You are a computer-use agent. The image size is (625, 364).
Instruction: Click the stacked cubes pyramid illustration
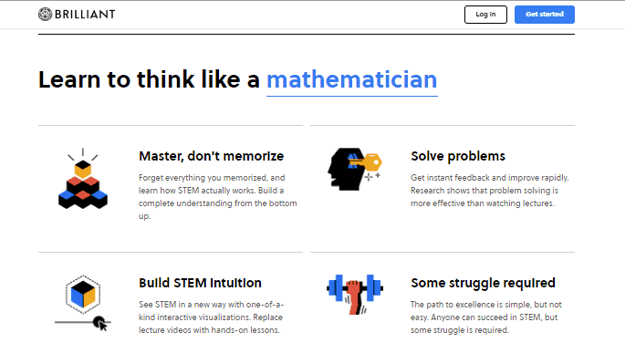pos(83,179)
